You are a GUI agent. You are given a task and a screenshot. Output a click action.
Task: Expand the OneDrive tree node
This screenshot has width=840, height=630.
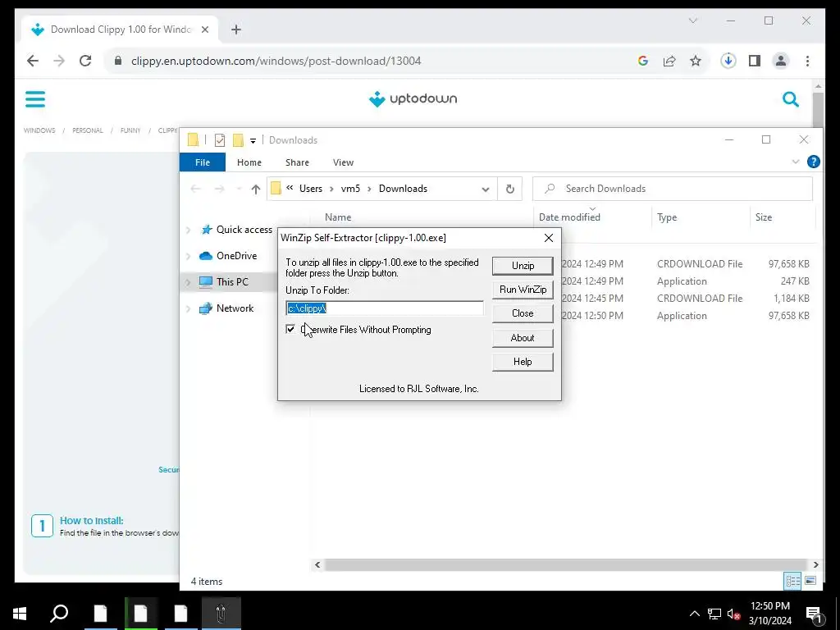point(188,256)
